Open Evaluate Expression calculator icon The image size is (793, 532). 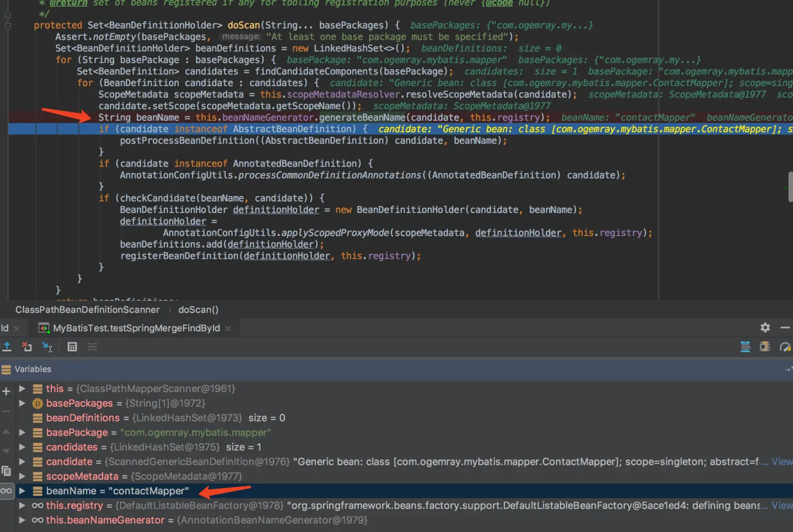pyautogui.click(x=72, y=347)
